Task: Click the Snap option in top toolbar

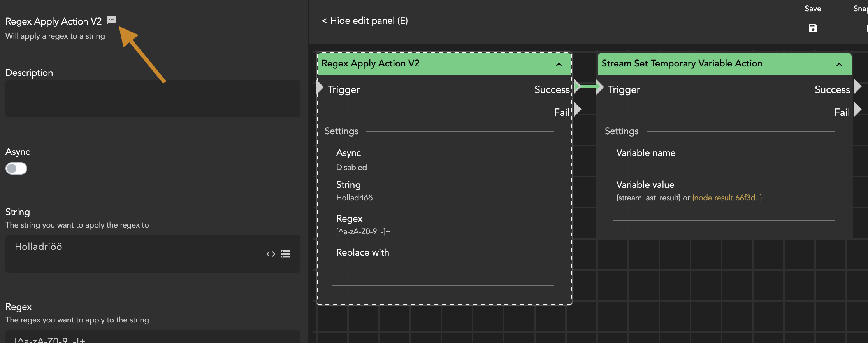Action: pyautogui.click(x=860, y=9)
